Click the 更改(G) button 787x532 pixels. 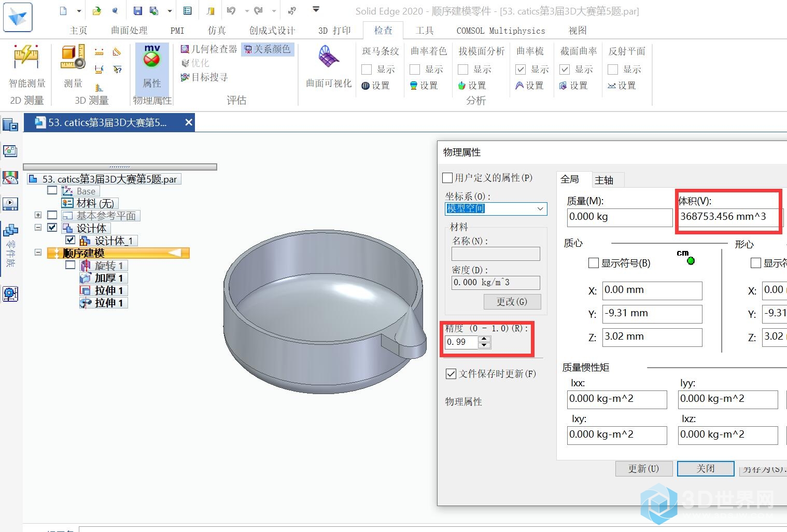(512, 302)
